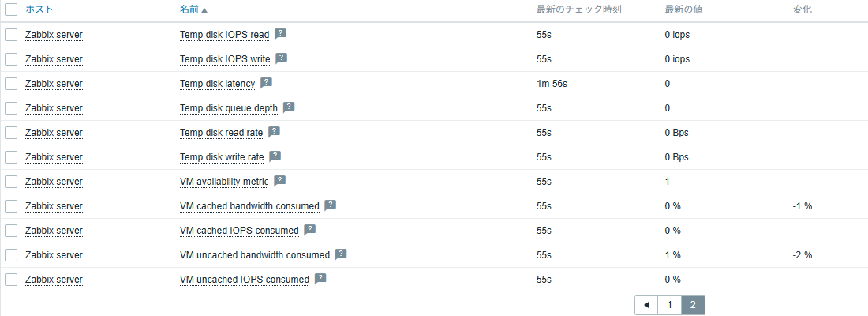Open the Temp disk queue depth item name
Screen dimensions: 868x316
pos(228,108)
